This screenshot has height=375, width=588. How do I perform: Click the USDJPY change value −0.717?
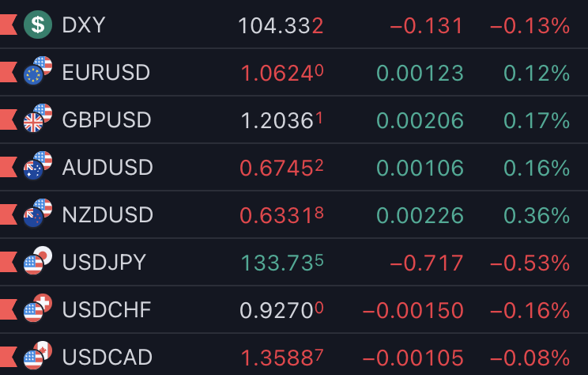coord(427,263)
